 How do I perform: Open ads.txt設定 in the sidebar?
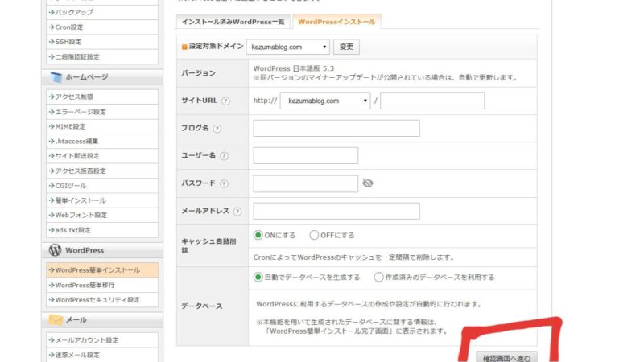point(102,230)
